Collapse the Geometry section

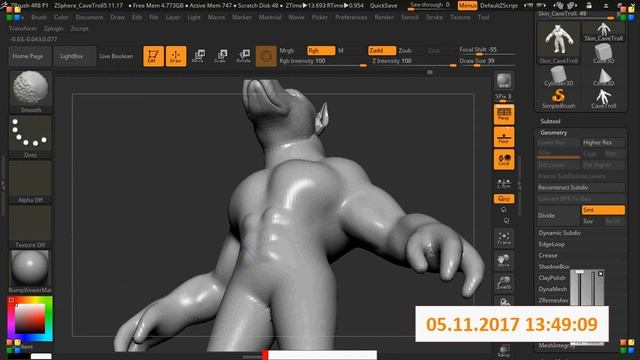553,133
